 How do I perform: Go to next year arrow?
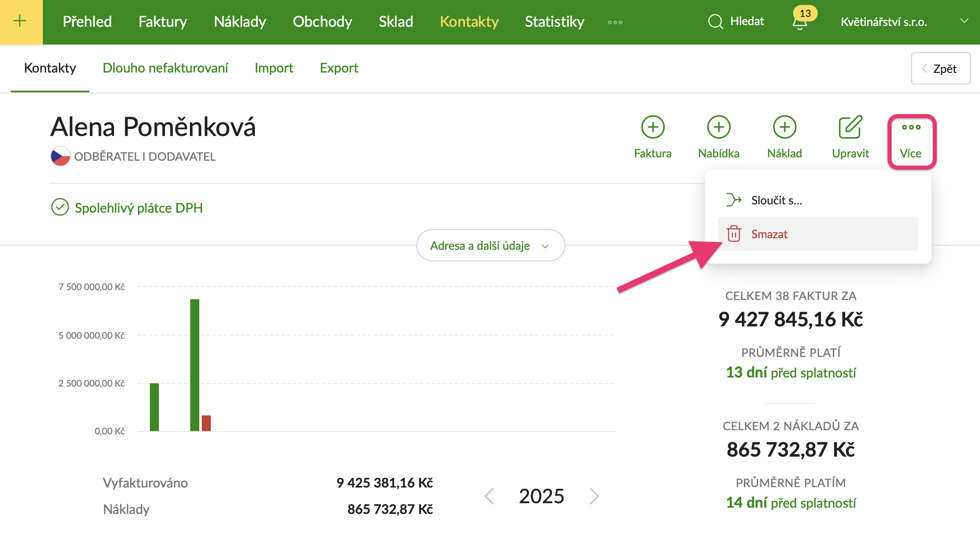(x=594, y=496)
